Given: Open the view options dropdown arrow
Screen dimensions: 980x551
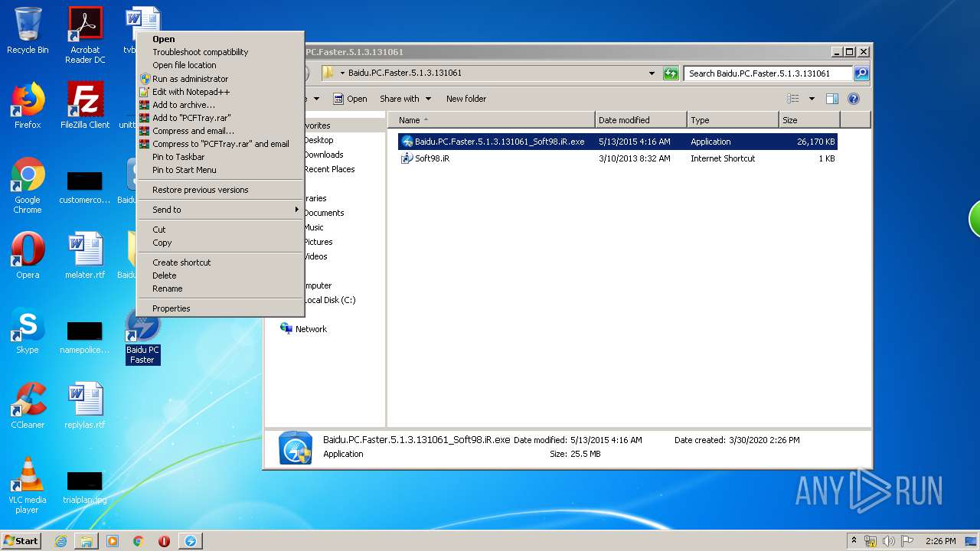Looking at the screenshot, I should point(812,99).
